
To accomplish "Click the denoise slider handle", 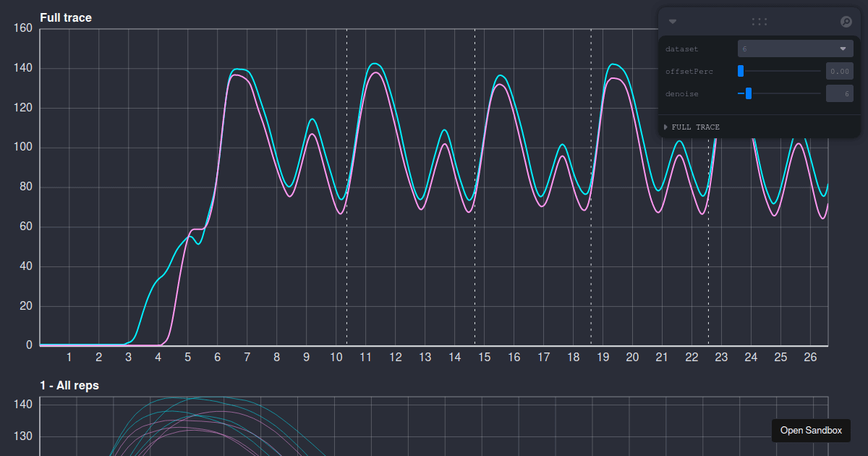I will (747, 93).
